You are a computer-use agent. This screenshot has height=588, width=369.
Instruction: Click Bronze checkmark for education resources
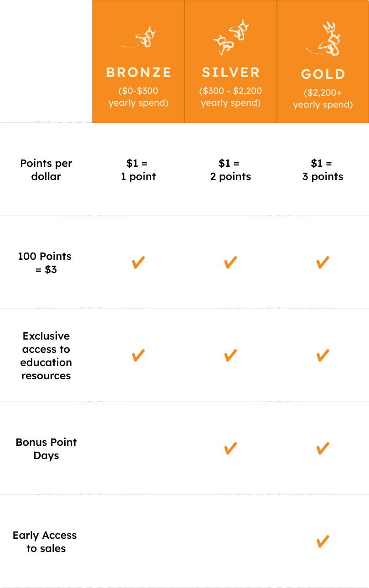[138, 356]
